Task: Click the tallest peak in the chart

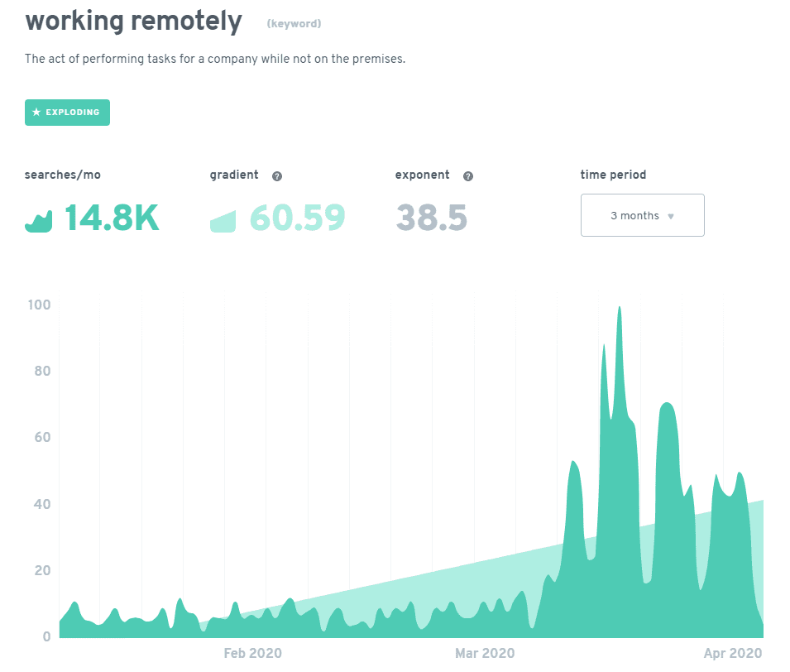Action: click(x=620, y=309)
